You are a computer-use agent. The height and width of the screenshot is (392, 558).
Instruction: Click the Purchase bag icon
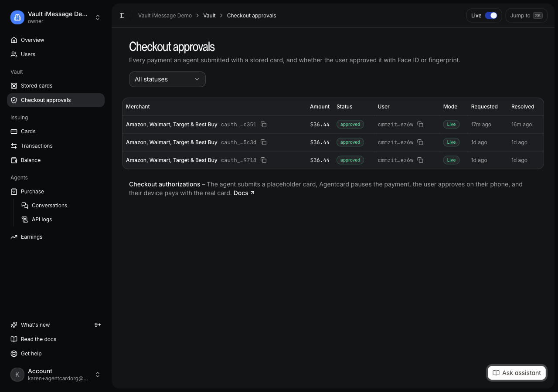14,192
